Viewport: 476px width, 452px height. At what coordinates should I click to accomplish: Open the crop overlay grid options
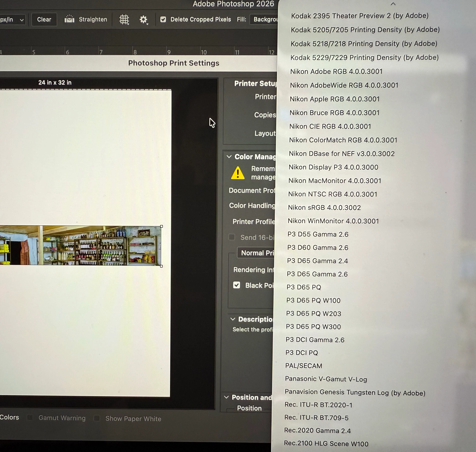124,20
